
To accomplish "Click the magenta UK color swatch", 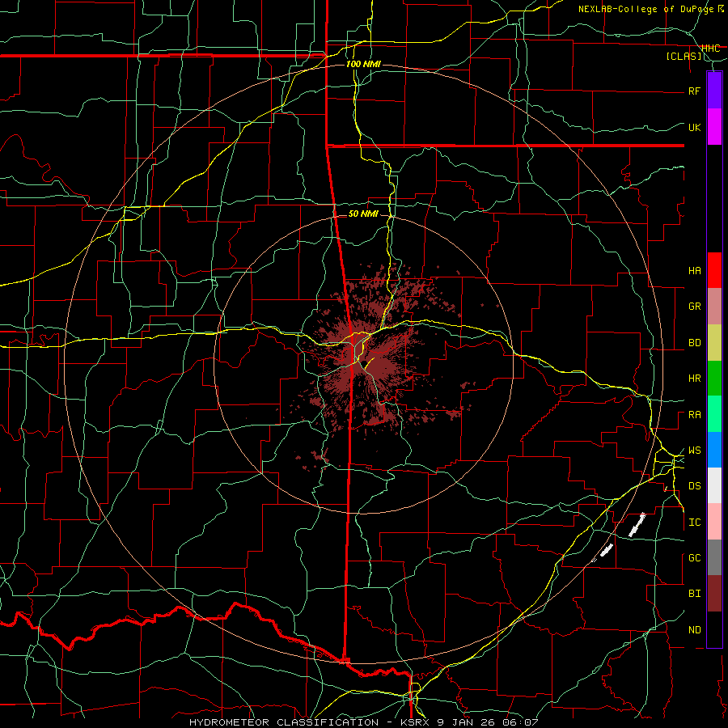I will pyautogui.click(x=714, y=127).
